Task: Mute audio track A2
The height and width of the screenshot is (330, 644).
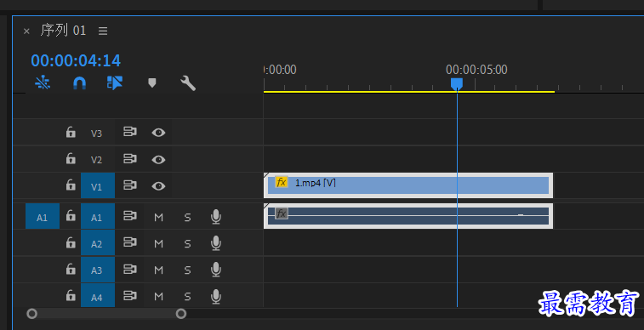Action: 158,244
